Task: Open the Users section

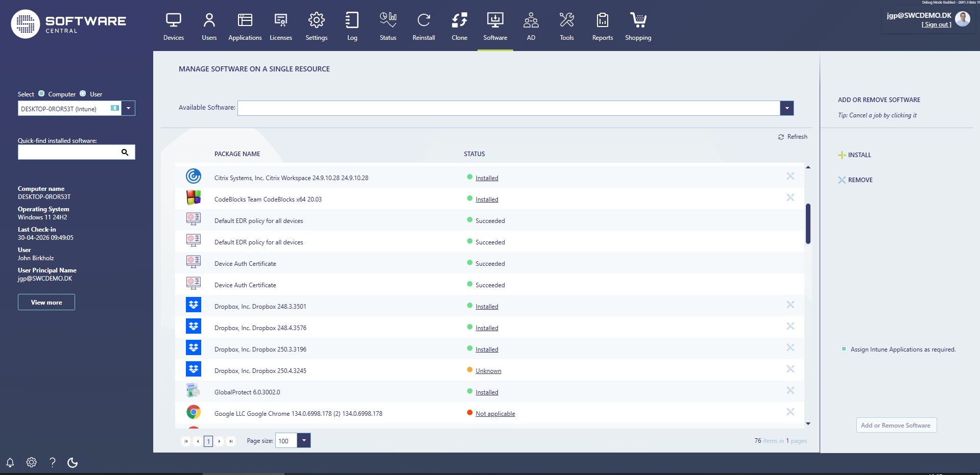Action: (x=209, y=27)
